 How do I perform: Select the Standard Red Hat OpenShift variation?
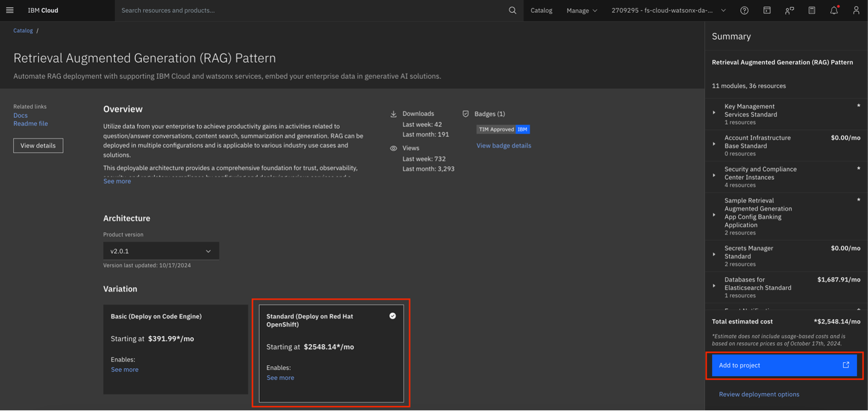tap(331, 353)
